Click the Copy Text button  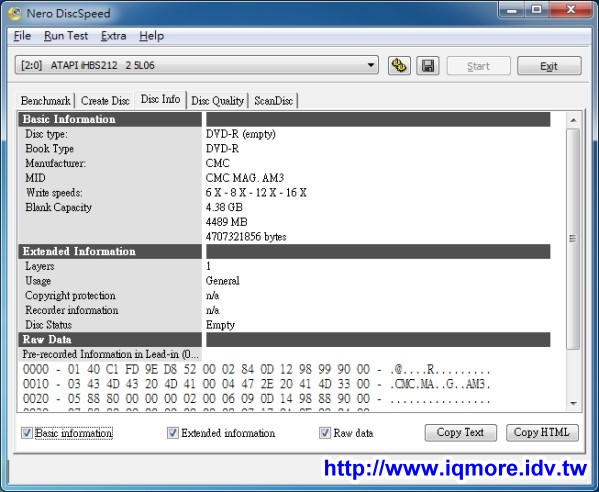click(x=461, y=432)
